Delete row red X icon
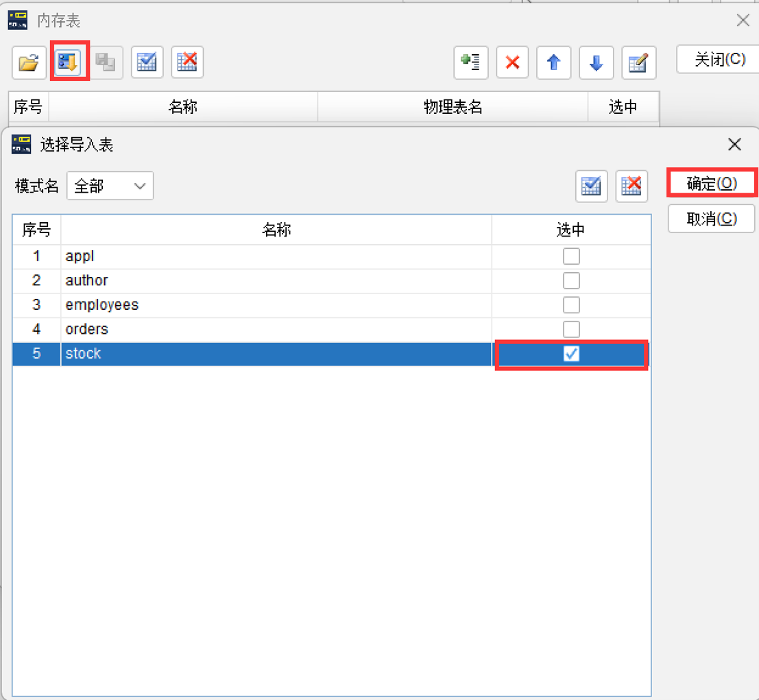The image size is (759, 700). [x=512, y=62]
